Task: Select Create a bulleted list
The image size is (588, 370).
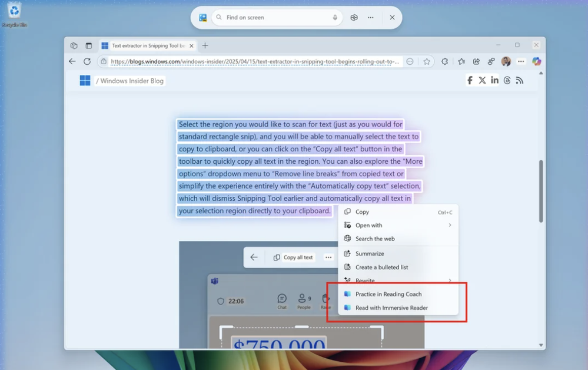Action: [398, 267]
